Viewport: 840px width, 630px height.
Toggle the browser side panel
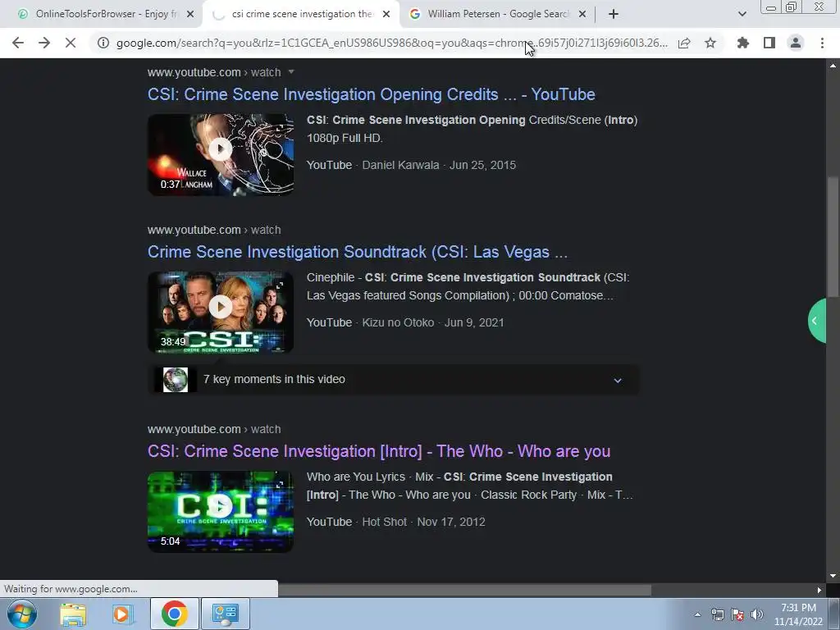769,43
